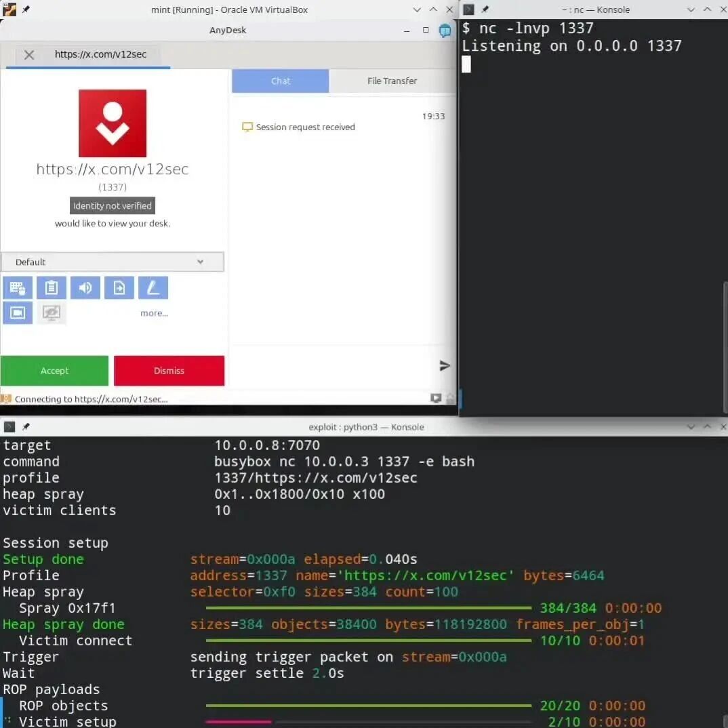The width and height of the screenshot is (728, 728).
Task: Click the down chevron on VirtualBox titlebar
Action: [417, 9]
